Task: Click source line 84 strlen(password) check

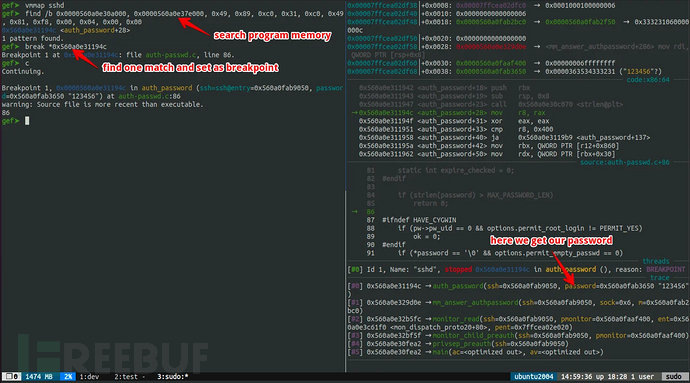Action: pyautogui.click(x=459, y=195)
